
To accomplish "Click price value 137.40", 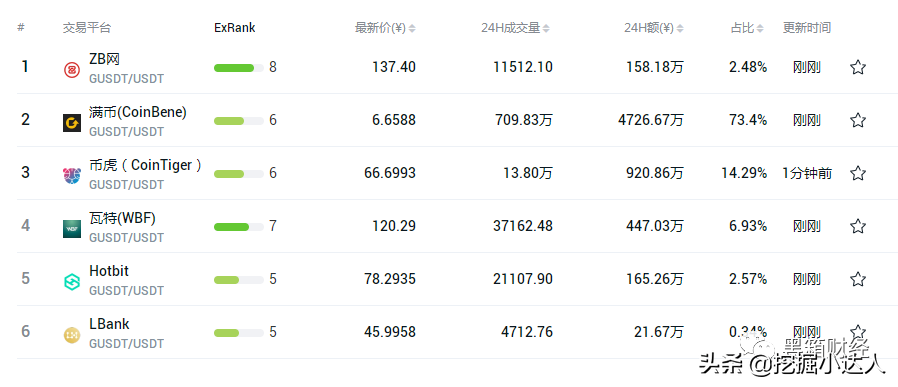I will click(394, 68).
